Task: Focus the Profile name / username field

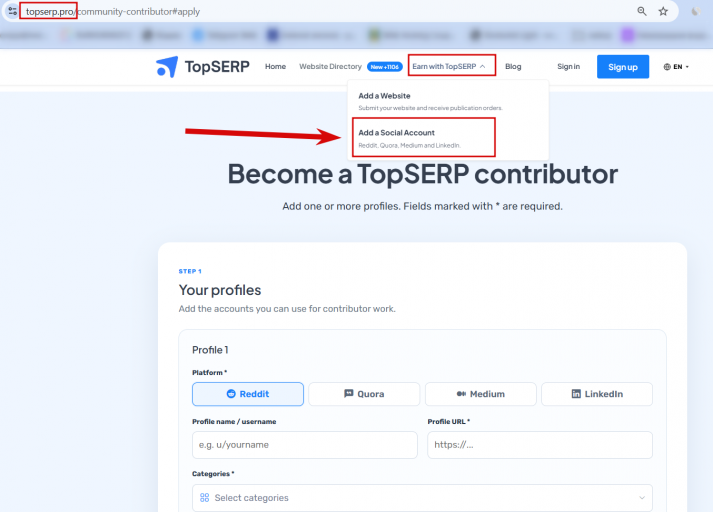Action: (305, 445)
